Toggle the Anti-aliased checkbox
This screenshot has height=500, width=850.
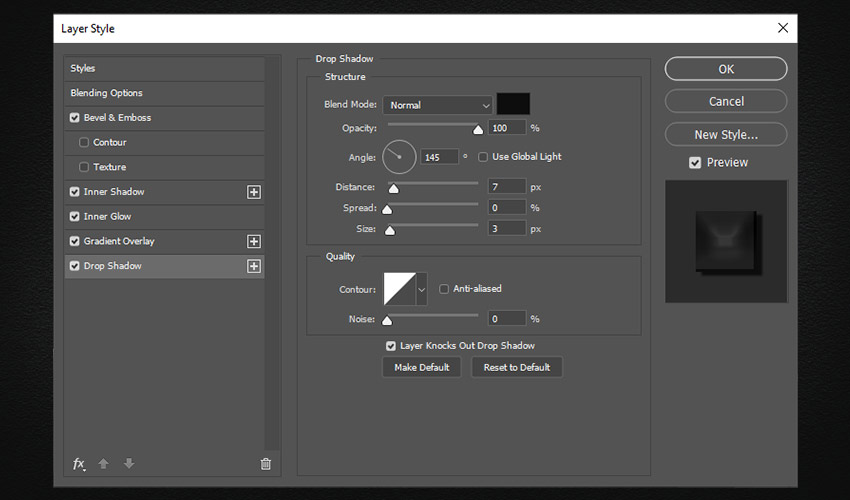click(x=444, y=289)
